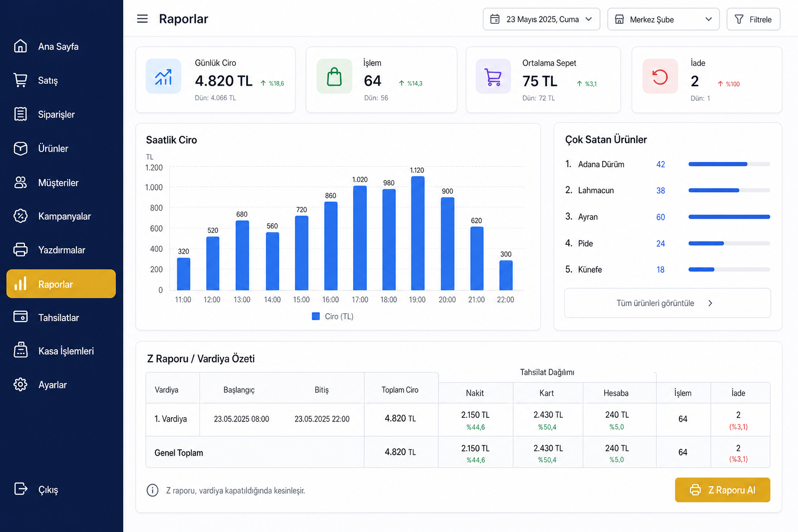Click the Kasa İşlemleri register icon
The width and height of the screenshot is (798, 532).
point(20,351)
